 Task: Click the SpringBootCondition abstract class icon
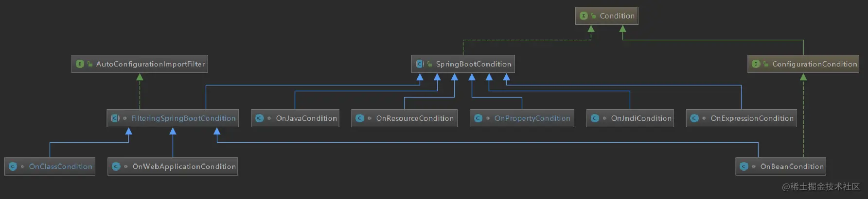[x=420, y=64]
